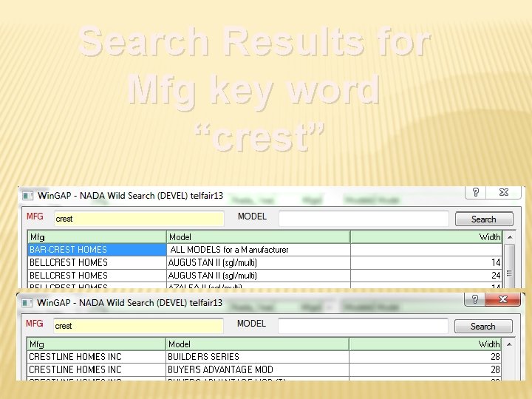Click Search button in the lower window
Screen dimensions: 532x399
(x=483, y=327)
